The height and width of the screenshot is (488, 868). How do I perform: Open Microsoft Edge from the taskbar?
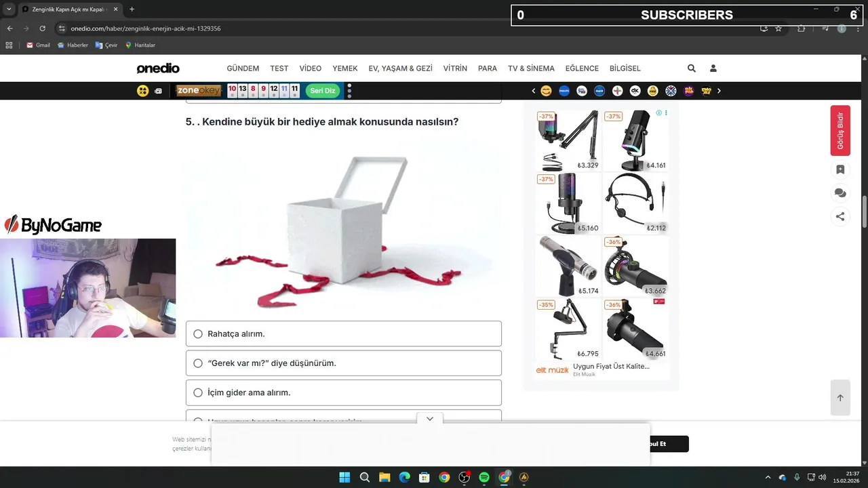[x=405, y=477]
